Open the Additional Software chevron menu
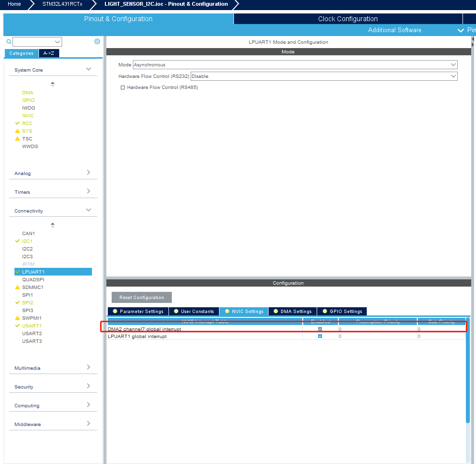 point(461,30)
